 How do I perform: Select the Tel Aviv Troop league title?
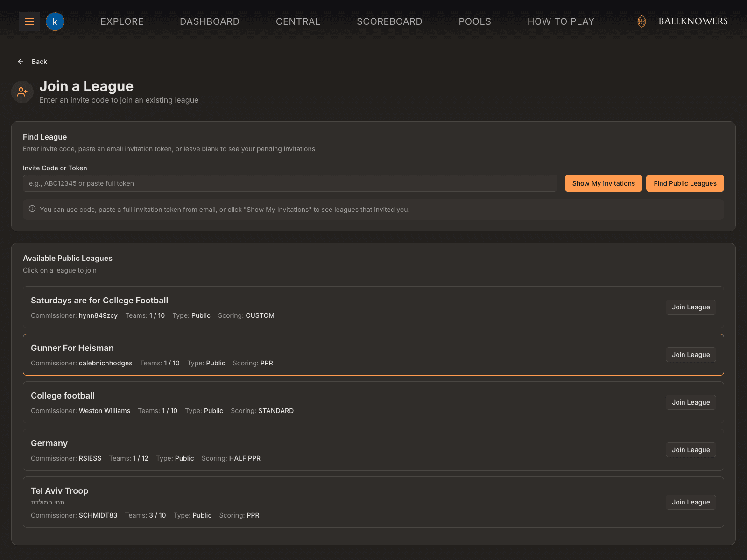(59, 491)
